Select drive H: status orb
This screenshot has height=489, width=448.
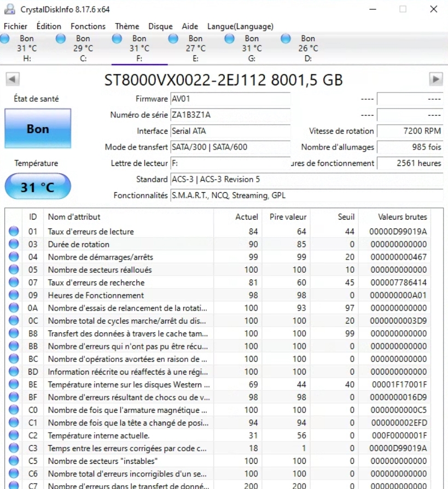click(x=5, y=39)
